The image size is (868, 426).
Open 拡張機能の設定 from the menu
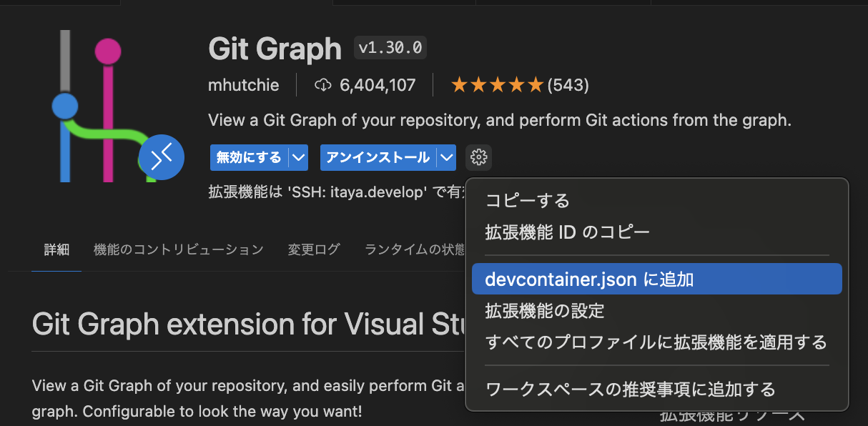coord(545,311)
